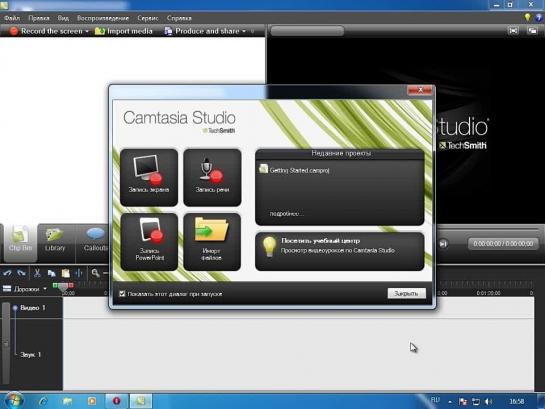The width and height of the screenshot is (545, 409).
Task: Click the Copy icon in the timeline toolbar
Action: pyautogui.click(x=51, y=273)
